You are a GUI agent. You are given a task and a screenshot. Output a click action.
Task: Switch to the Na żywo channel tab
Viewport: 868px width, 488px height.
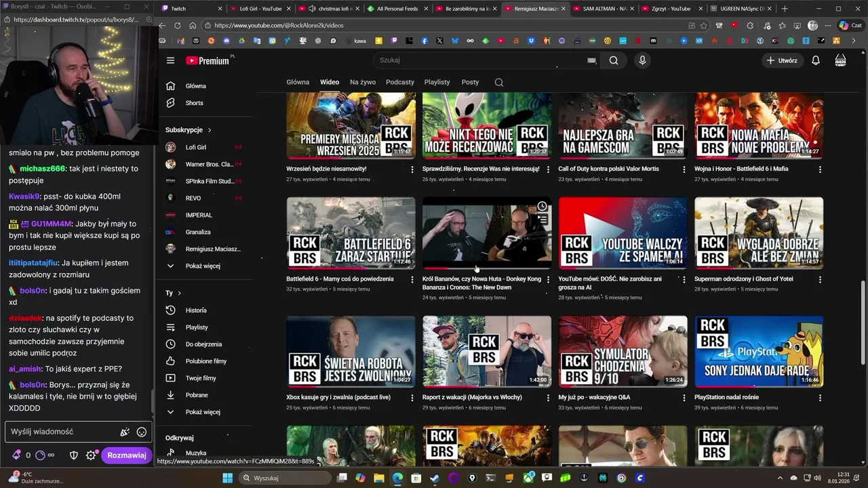tap(363, 82)
